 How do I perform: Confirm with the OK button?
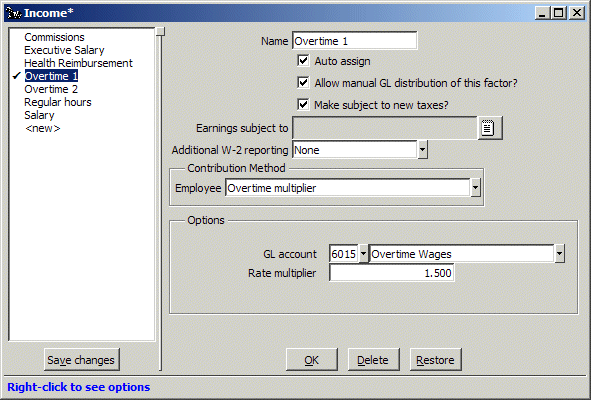(312, 360)
